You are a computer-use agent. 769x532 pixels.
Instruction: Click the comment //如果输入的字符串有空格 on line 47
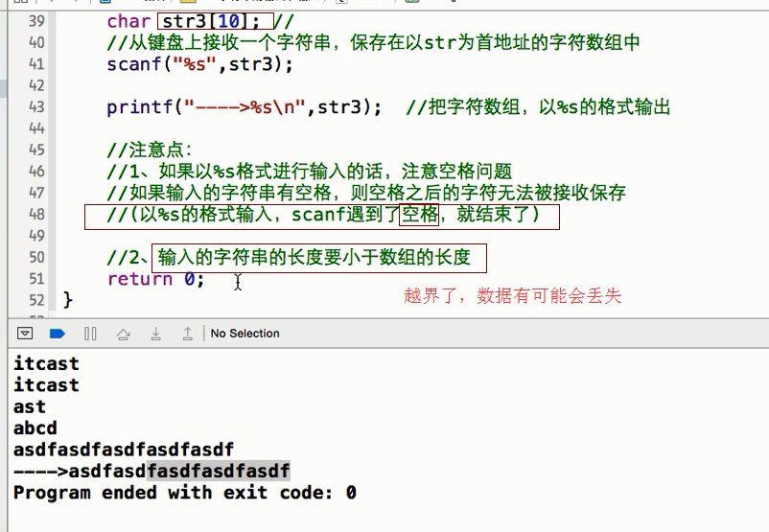tap(366, 193)
